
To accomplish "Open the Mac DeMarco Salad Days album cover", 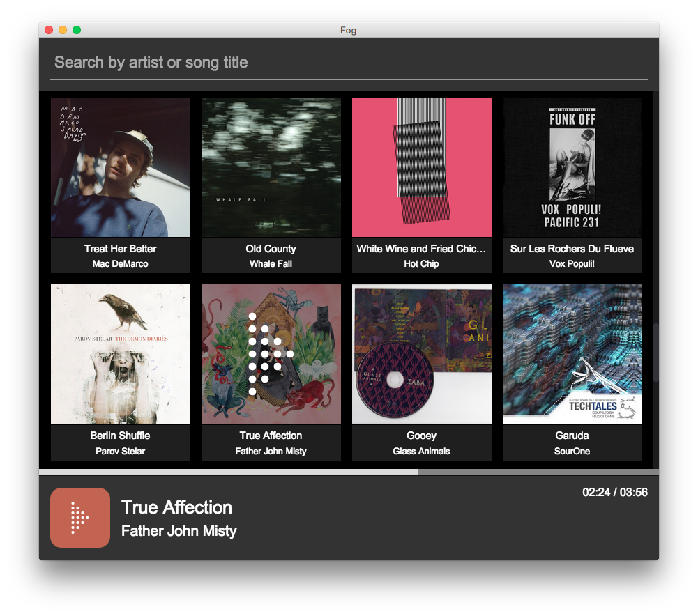I will click(x=121, y=167).
